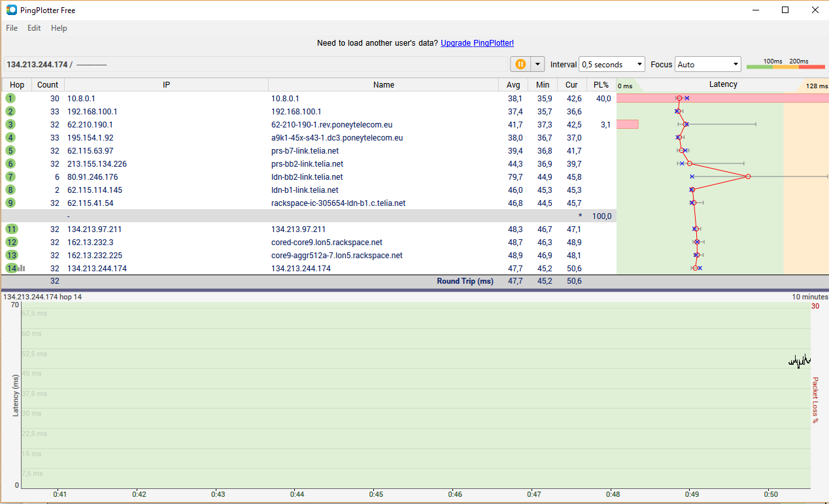The width and height of the screenshot is (829, 504).
Task: Click name prs-b7-link.telia.net
Action: [x=305, y=150]
